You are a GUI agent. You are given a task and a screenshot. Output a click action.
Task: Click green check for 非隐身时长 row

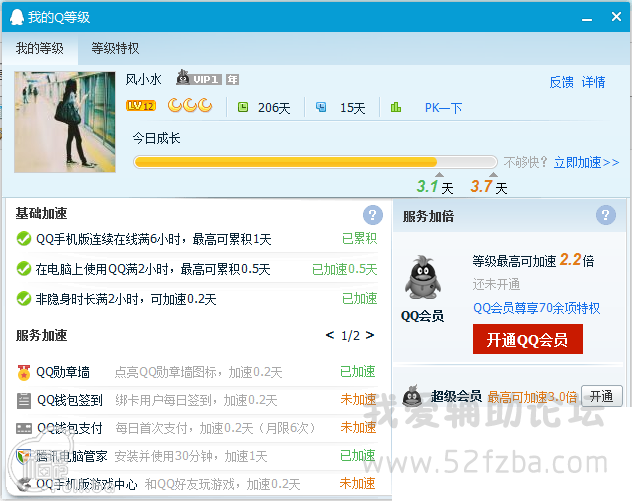point(24,299)
